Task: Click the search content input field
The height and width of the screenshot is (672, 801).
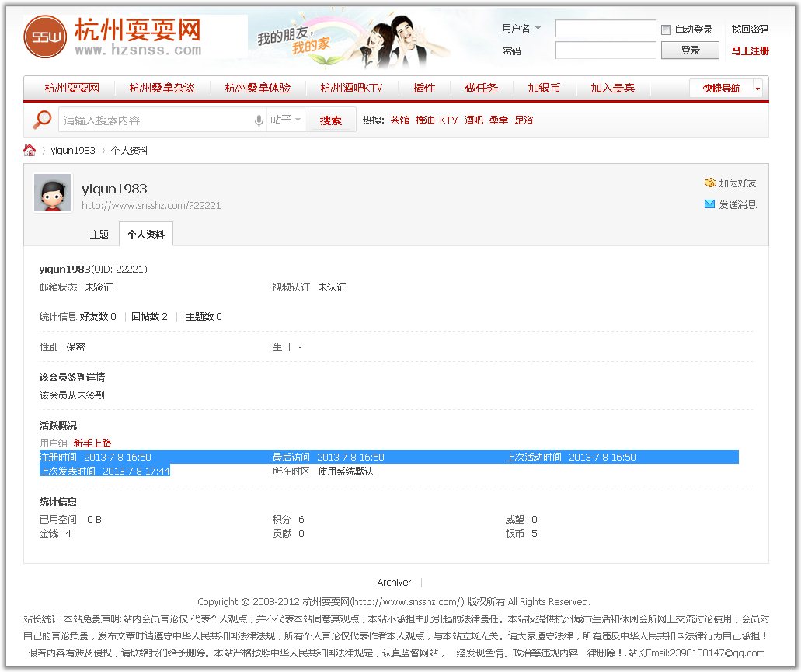Action: coord(155,120)
